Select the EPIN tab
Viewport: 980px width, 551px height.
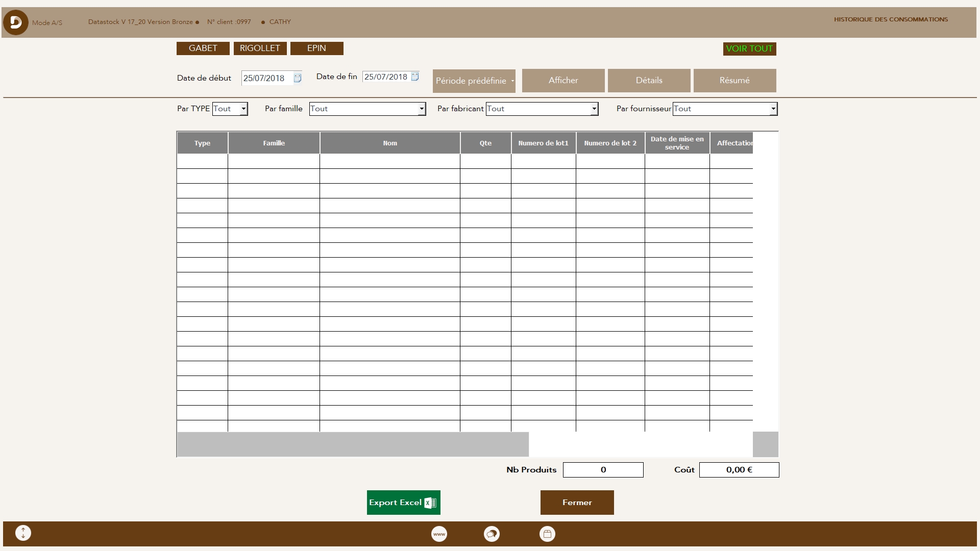316,48
